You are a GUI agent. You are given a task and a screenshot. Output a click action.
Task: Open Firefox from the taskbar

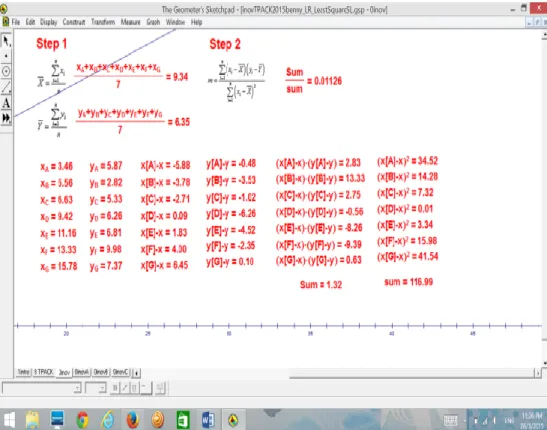133,420
